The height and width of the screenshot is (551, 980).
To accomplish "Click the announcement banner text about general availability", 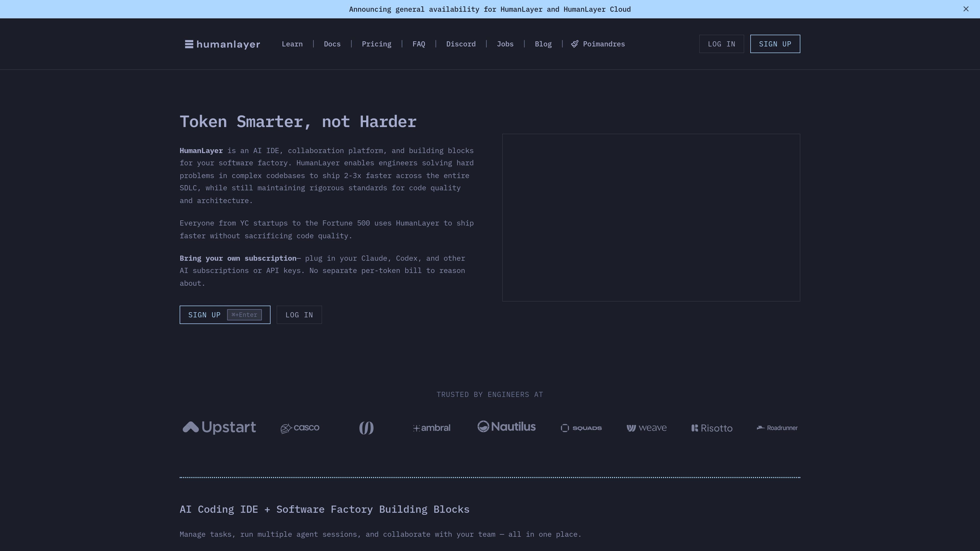I will 490,9.
